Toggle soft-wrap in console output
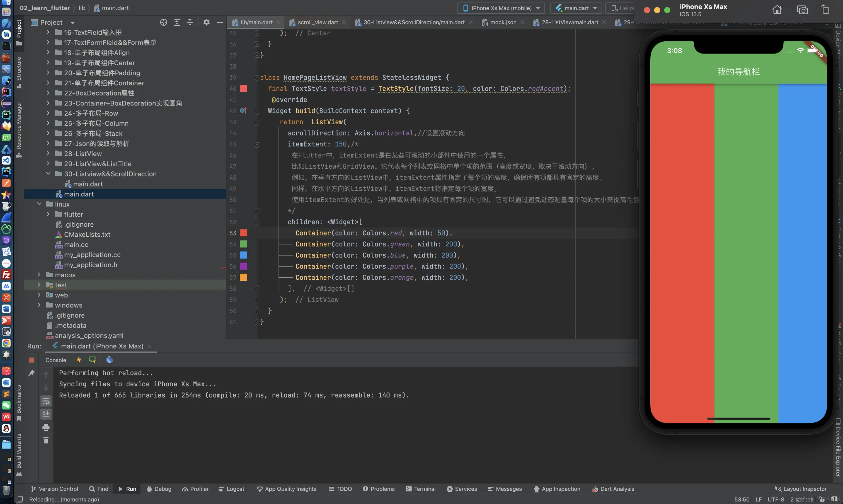The image size is (843, 504). (46, 401)
